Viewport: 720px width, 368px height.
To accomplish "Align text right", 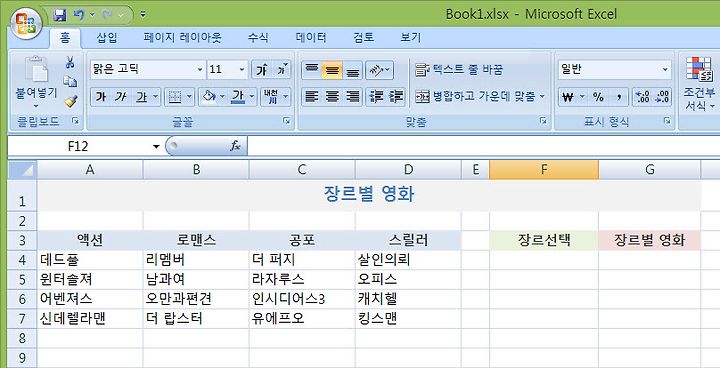I will [352, 97].
